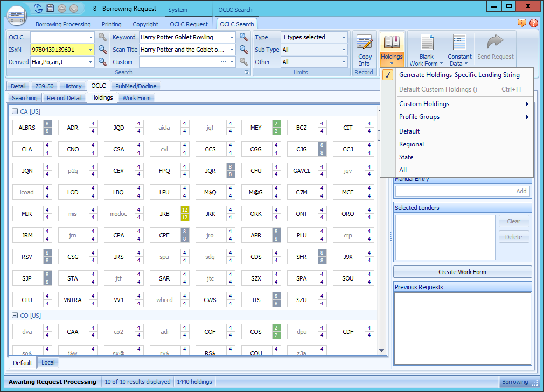Click the refresh arrows icon

pyautogui.click(x=37, y=8)
